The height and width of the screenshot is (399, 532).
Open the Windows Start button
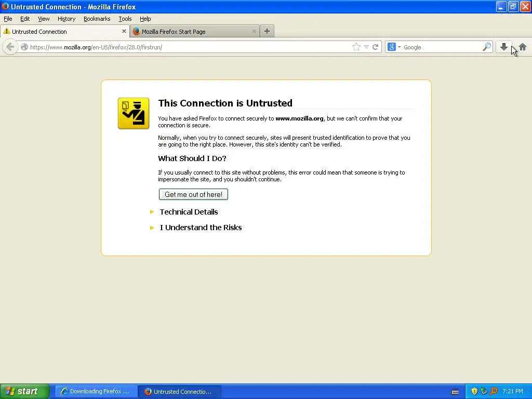coord(25,391)
